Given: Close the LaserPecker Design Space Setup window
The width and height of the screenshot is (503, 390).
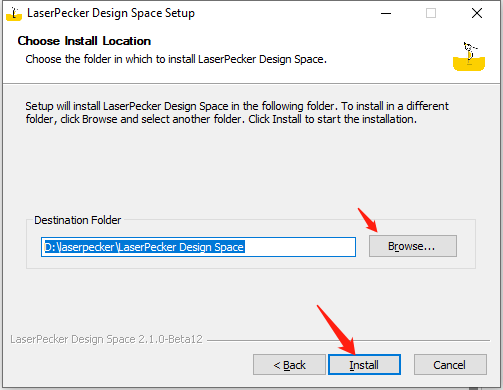Looking at the screenshot, I should 477,14.
